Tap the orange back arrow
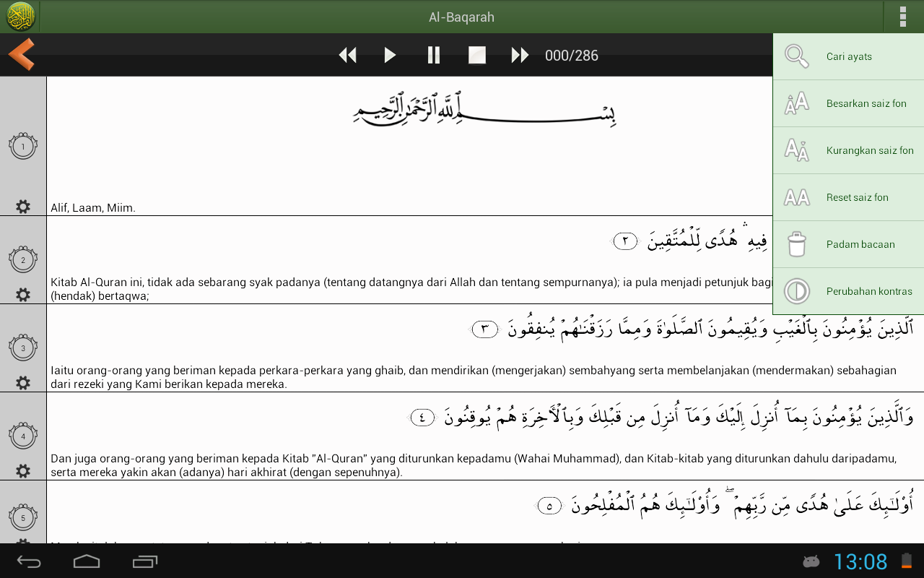924x578 pixels. tap(22, 55)
